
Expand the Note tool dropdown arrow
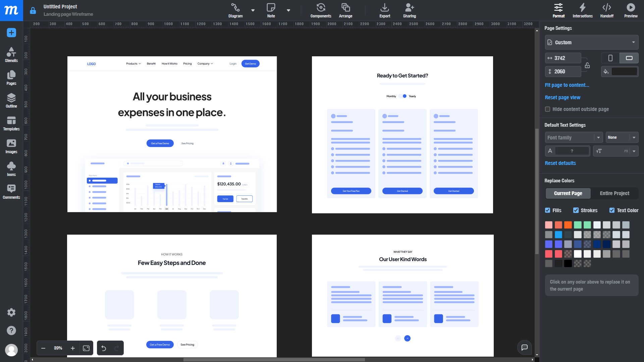point(288,10)
